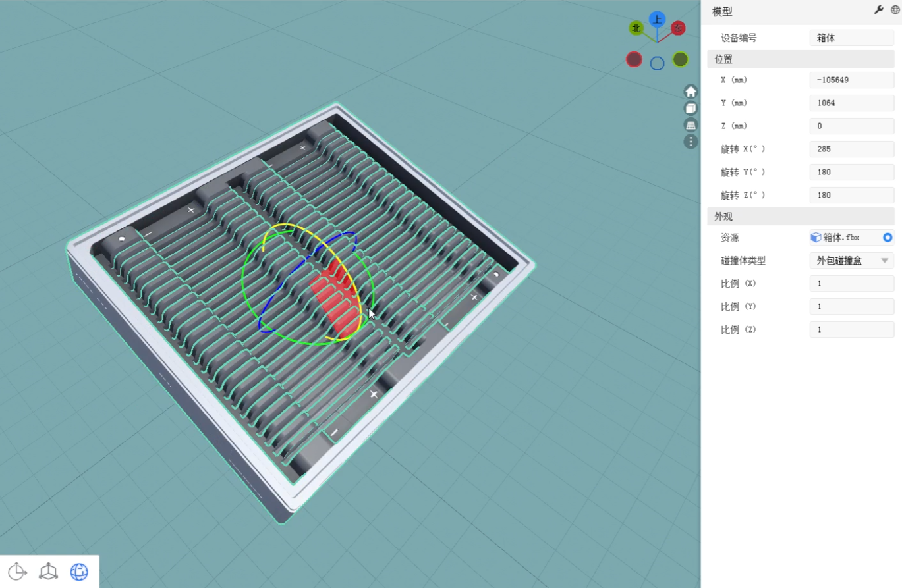This screenshot has height=588, width=902.
Task: Collapse the 位置 section header
Action: 801,59
